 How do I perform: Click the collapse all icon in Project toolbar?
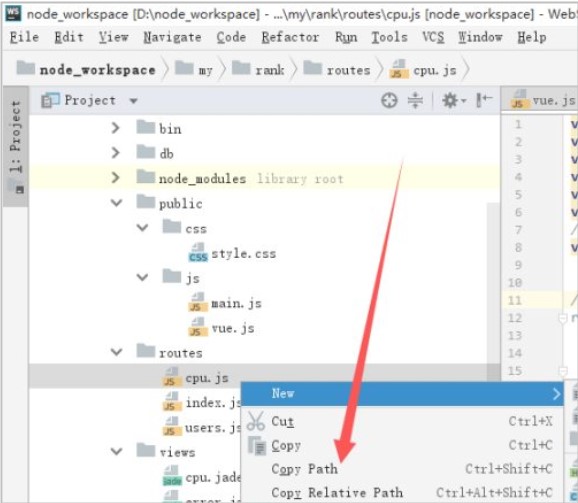(415, 100)
